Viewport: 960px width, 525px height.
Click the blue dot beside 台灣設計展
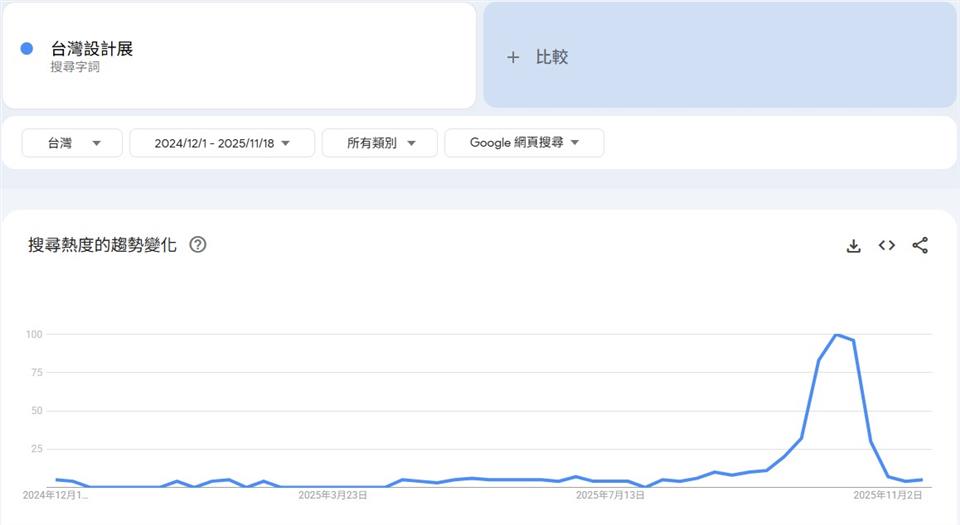[27, 49]
